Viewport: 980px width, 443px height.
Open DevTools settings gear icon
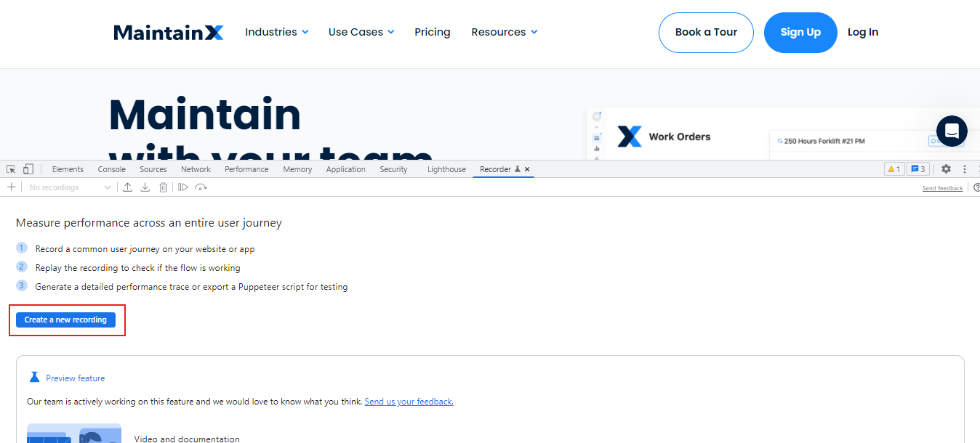click(x=946, y=169)
